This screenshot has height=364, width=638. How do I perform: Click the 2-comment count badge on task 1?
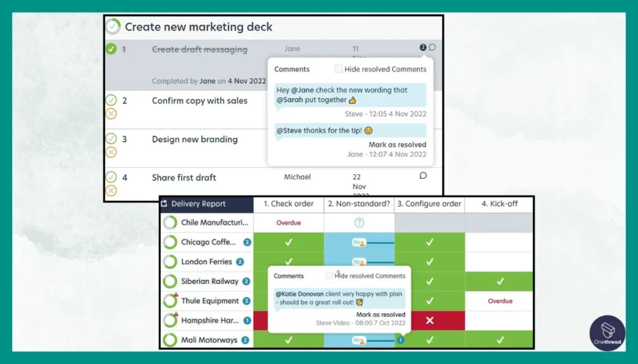423,47
